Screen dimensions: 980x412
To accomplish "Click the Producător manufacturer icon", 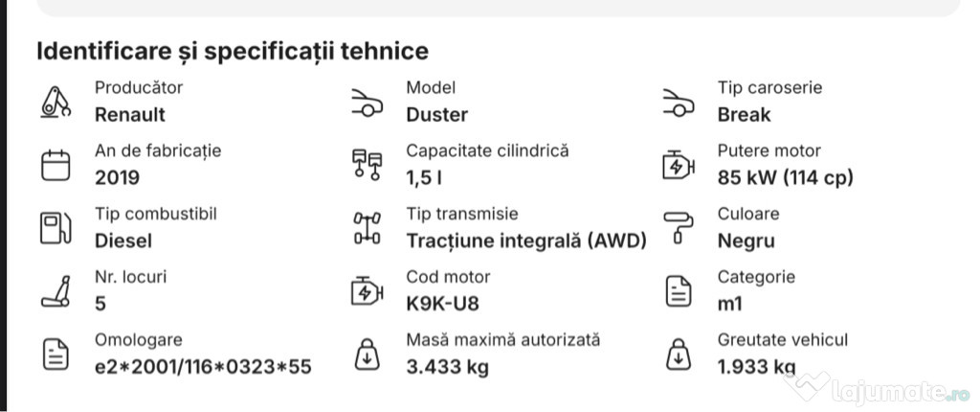I will tap(56, 103).
